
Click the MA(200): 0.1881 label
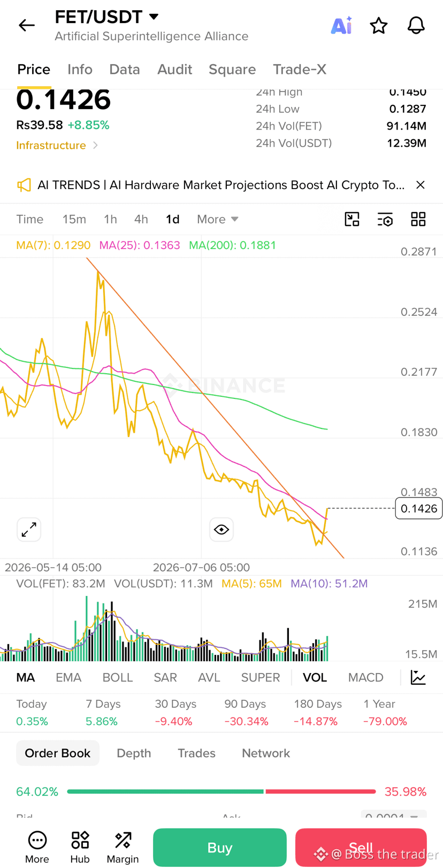(x=233, y=245)
